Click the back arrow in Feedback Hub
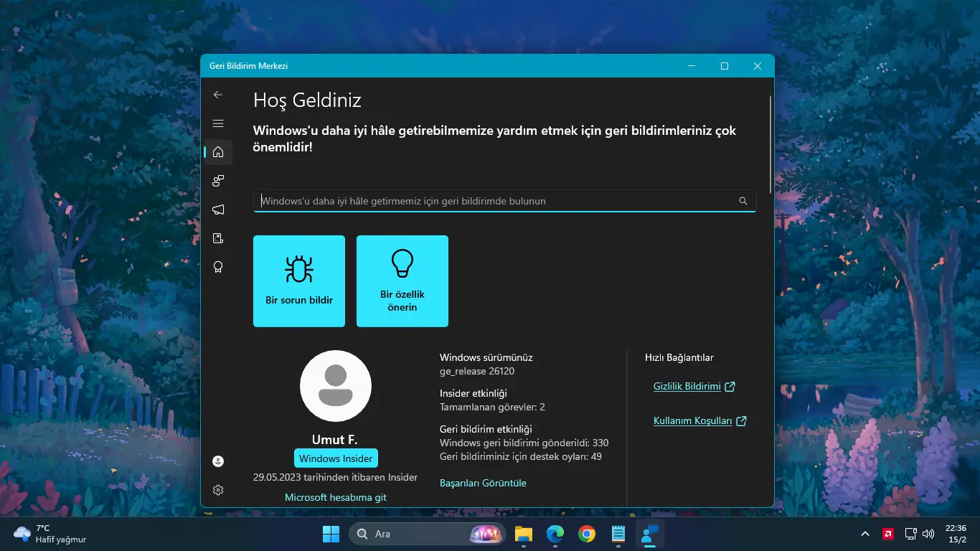 coord(218,95)
